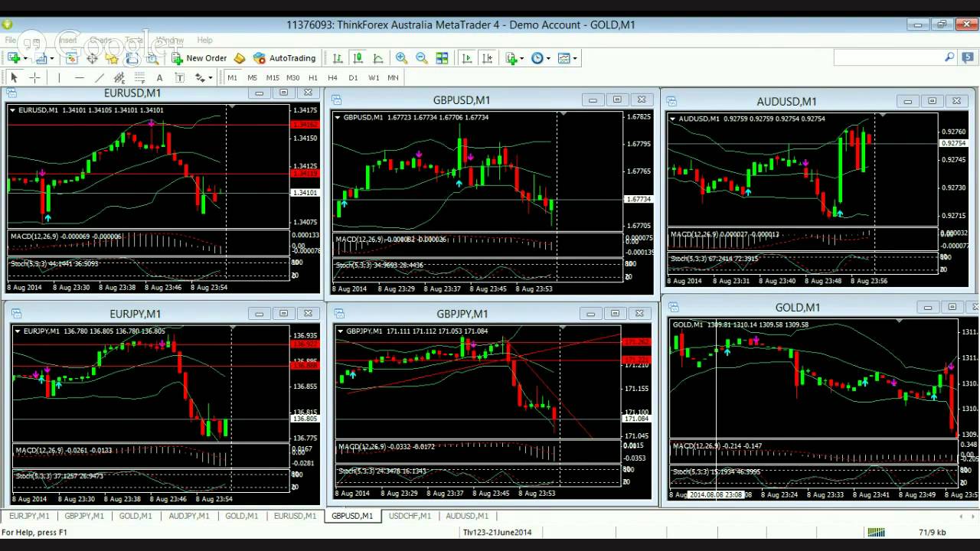This screenshot has width=980, height=551.
Task: Tile chart windows icon
Action: 442,58
